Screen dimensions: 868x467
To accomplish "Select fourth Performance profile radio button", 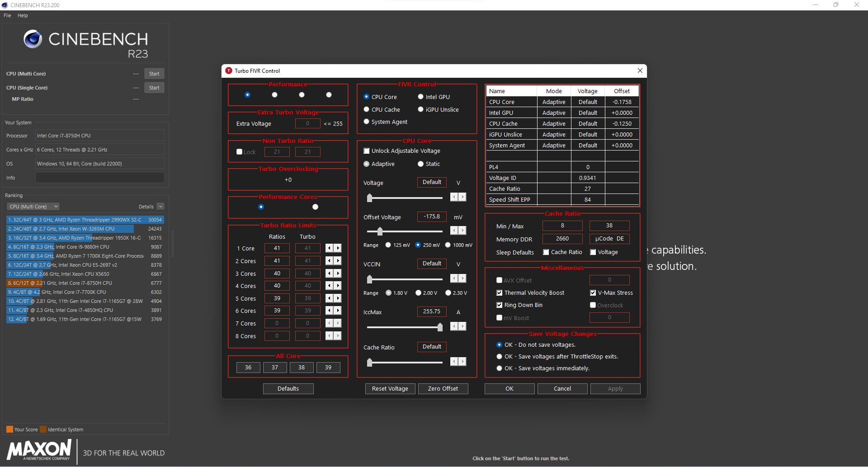I will click(329, 95).
